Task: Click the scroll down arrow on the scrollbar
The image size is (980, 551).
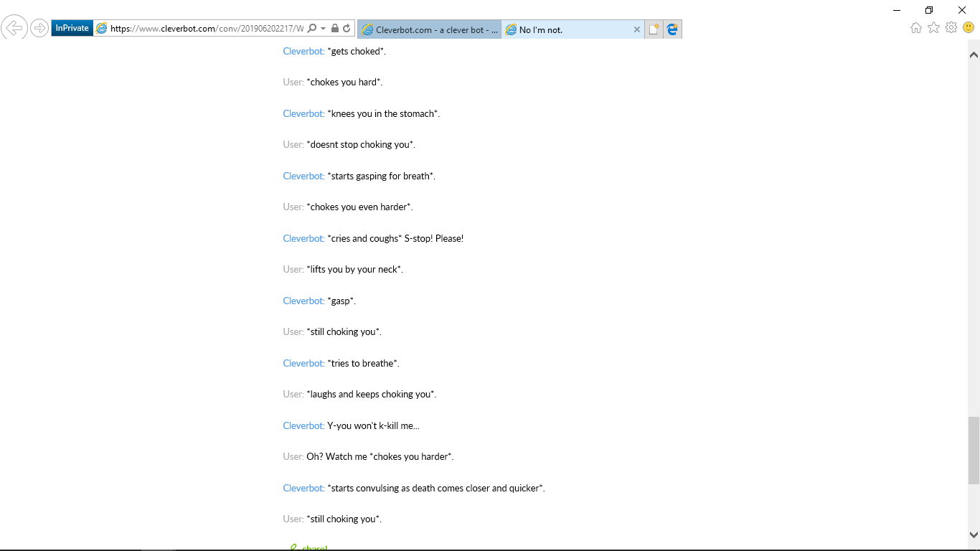Action: [974, 534]
